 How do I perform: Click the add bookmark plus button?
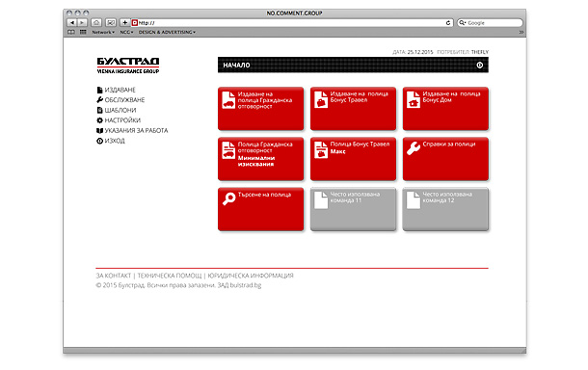pyautogui.click(x=124, y=23)
